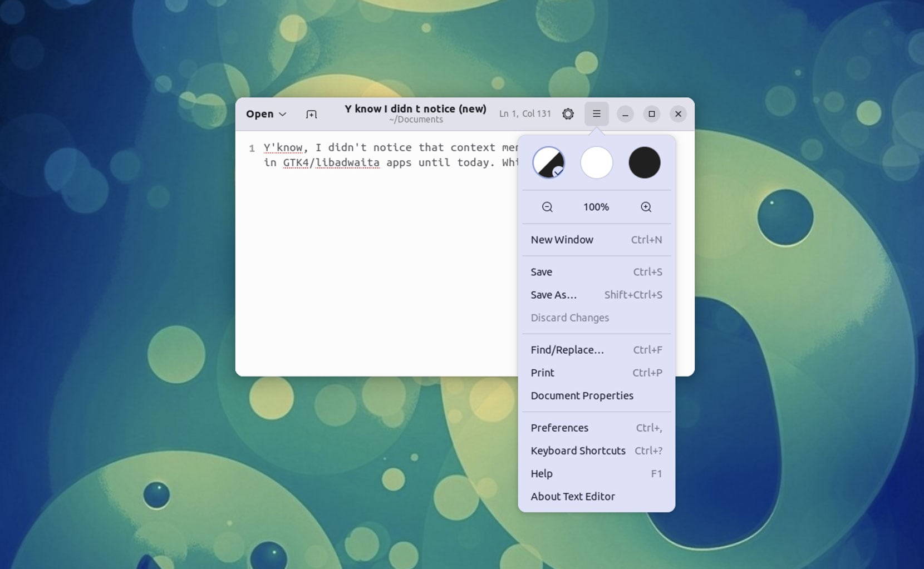Zoom in using the magnifier plus icon
This screenshot has width=924, height=569.
(x=645, y=206)
